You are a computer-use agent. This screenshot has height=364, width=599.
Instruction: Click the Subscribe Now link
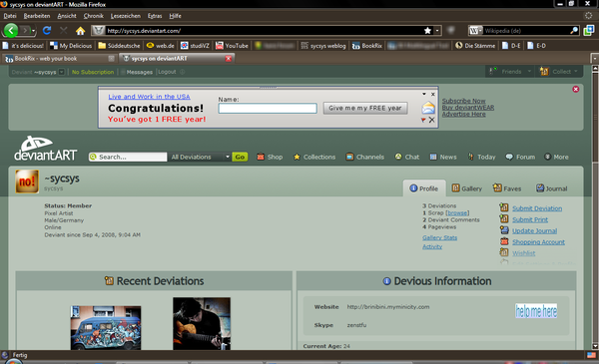[x=464, y=101]
